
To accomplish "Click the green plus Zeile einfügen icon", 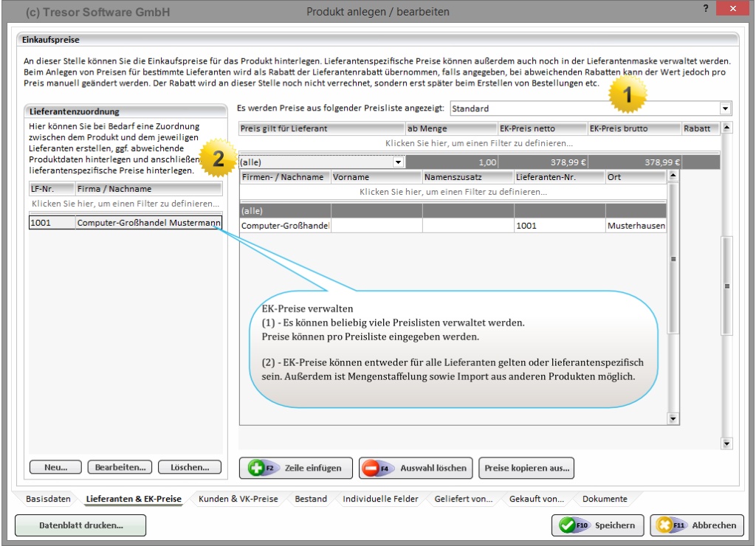I will 256,468.
